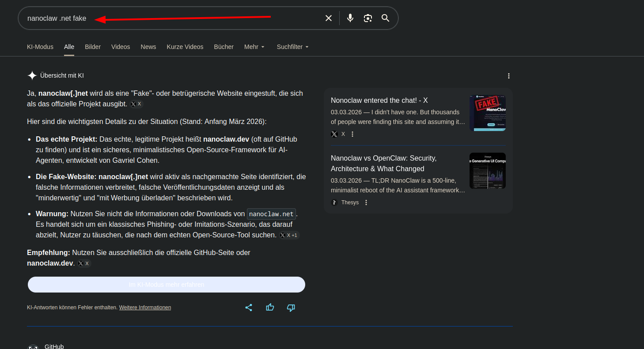The image size is (644, 349).
Task: Follow the "Weitere Informationen" link
Action: [x=145, y=308]
